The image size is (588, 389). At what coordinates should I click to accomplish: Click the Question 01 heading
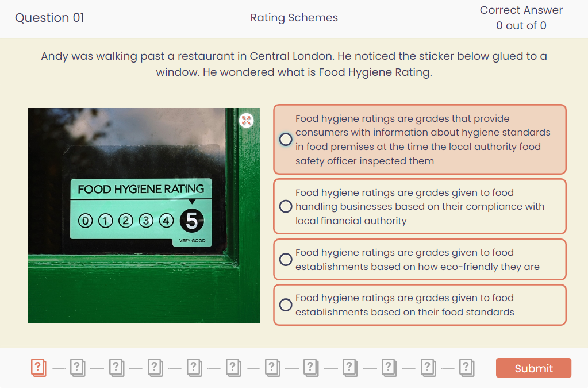[49, 18]
